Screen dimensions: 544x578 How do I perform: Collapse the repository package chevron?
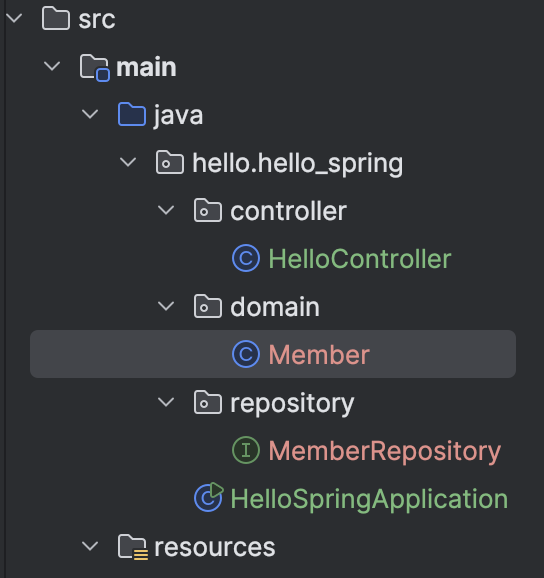166,402
